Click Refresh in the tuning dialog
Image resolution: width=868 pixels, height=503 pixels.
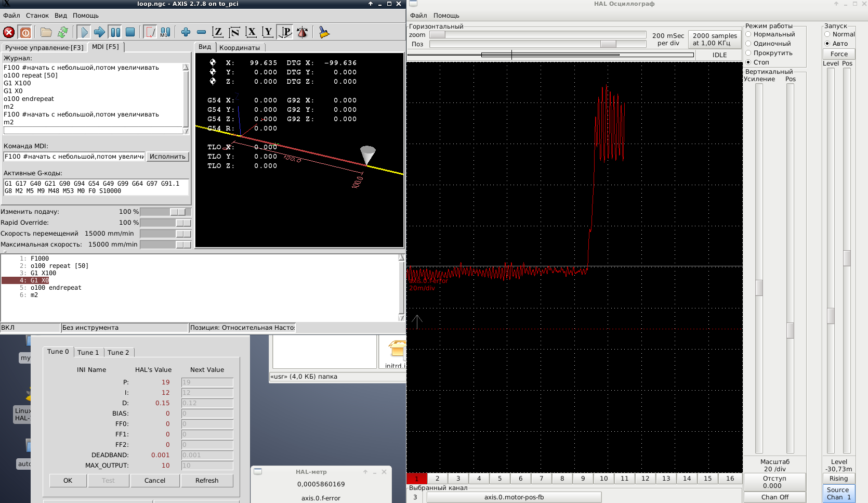click(207, 481)
